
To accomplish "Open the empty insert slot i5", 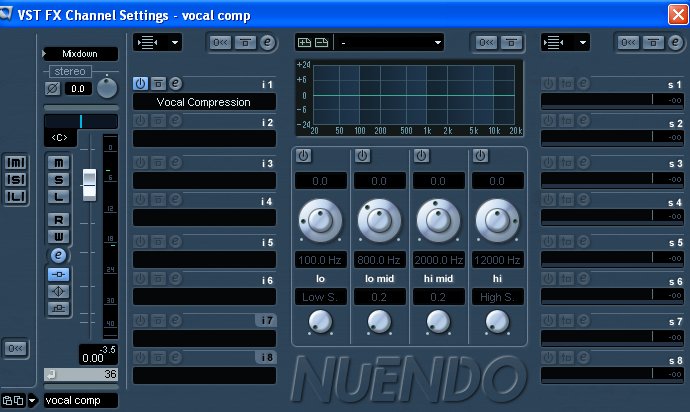I will (204, 259).
